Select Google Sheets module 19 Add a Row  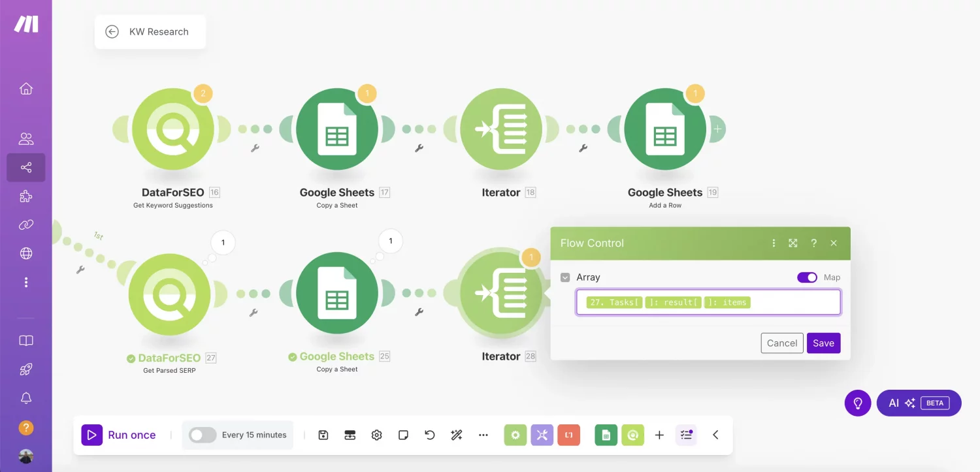(665, 129)
